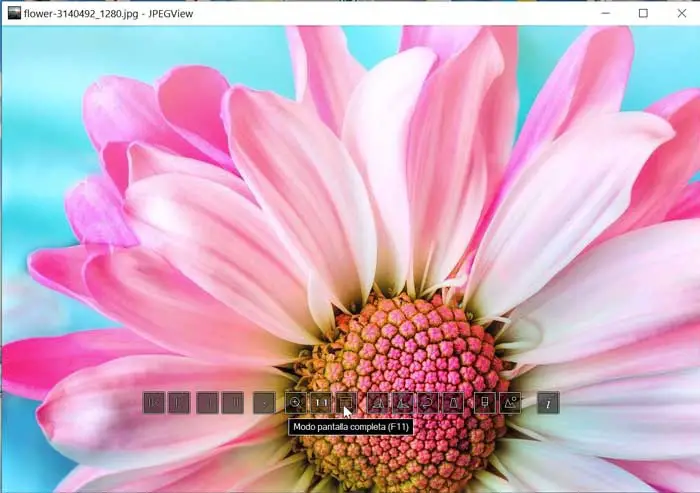Click the flower-3140492_1280.jpg title text
Image resolution: width=700 pixels, height=493 pixels.
[x=81, y=14]
